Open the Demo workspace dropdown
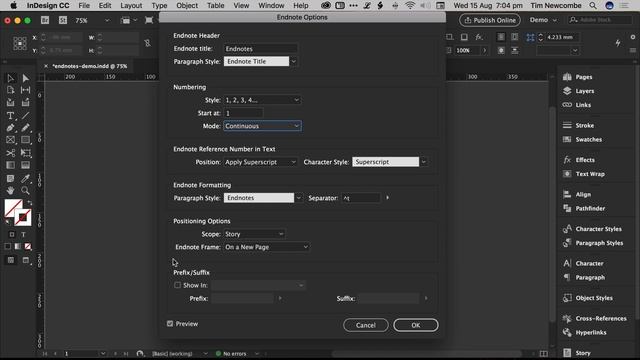The height and width of the screenshot is (360, 640). (543, 20)
